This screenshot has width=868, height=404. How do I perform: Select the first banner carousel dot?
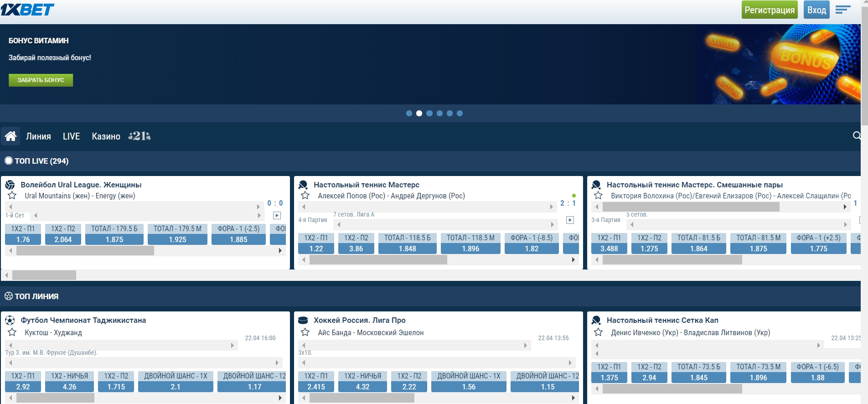click(409, 113)
